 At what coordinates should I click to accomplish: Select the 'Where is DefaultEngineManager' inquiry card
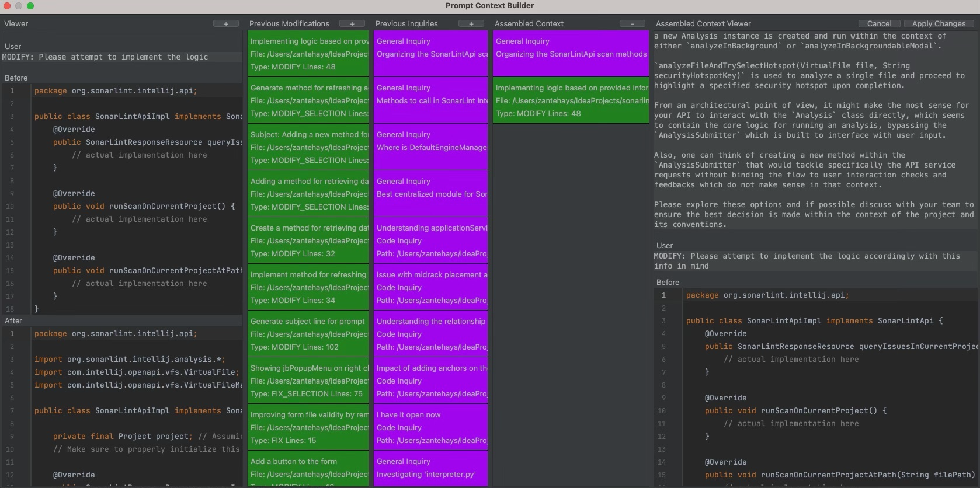click(431, 147)
